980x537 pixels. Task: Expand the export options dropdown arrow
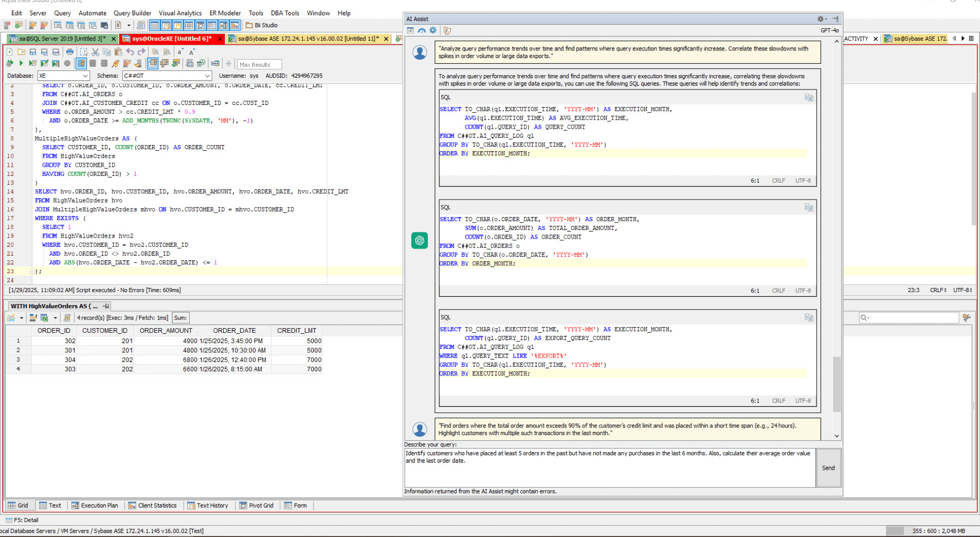[55, 317]
